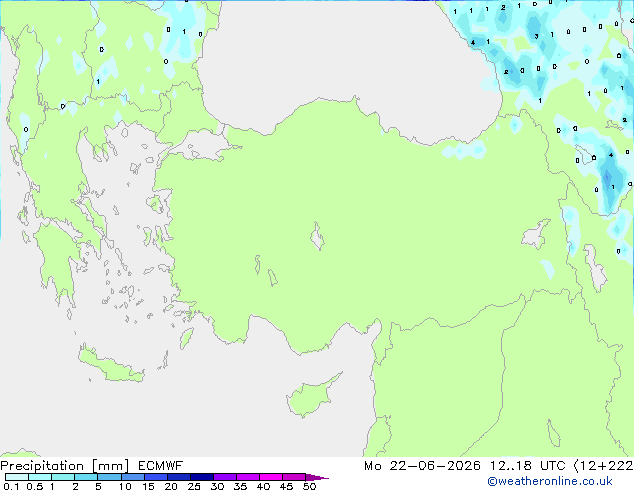
Task: Click the legend value '0.5'
Action: click(35, 486)
